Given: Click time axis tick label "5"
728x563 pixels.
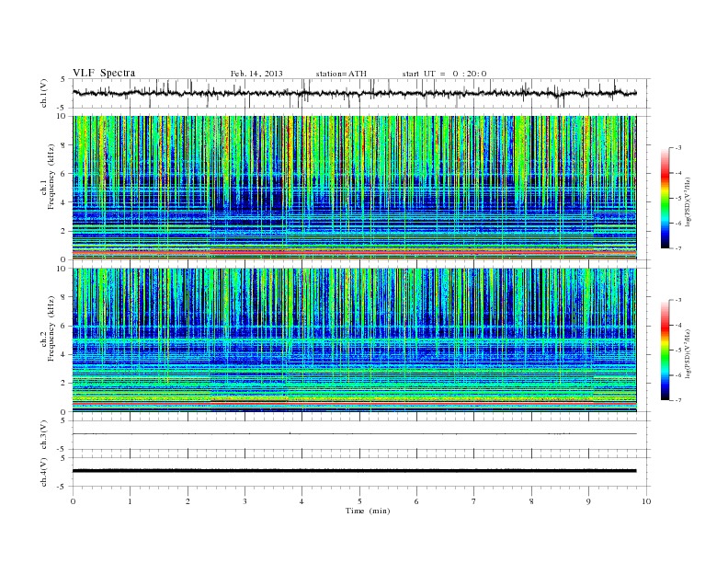Looking at the screenshot, I should coord(359,501).
